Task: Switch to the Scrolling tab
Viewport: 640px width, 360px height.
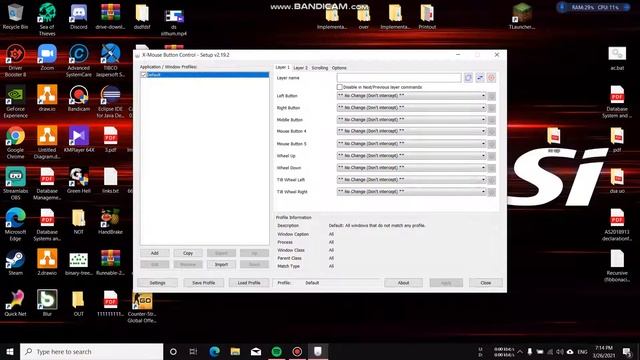Action: coord(320,68)
